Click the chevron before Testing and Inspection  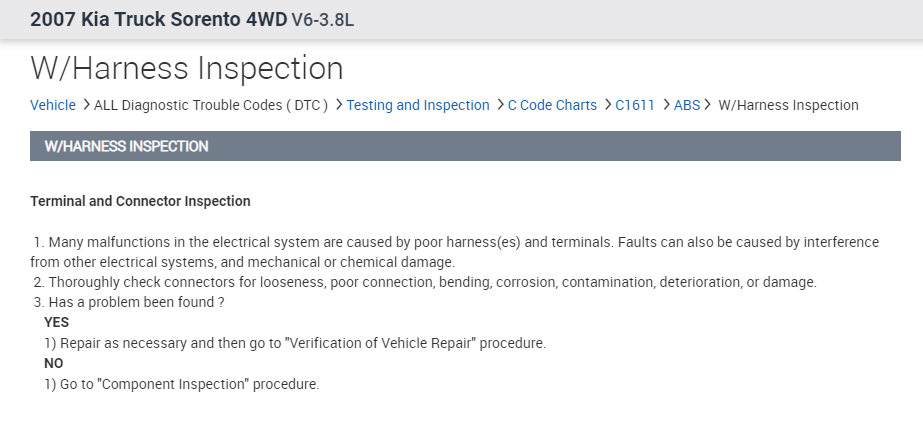coord(339,105)
